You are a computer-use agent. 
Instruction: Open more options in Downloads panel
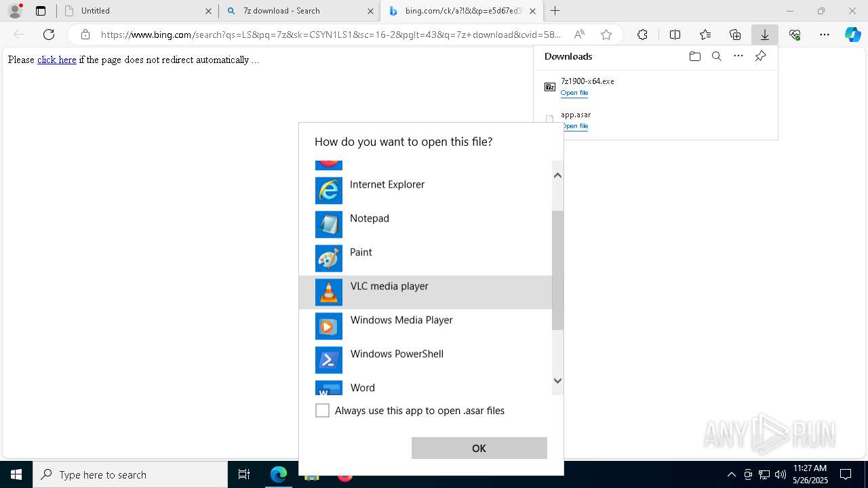(x=738, y=56)
